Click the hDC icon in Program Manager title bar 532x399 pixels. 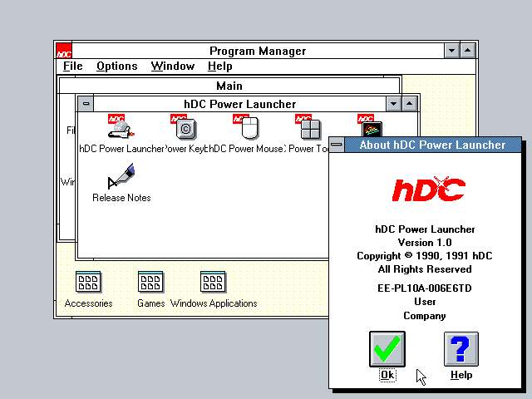64,51
